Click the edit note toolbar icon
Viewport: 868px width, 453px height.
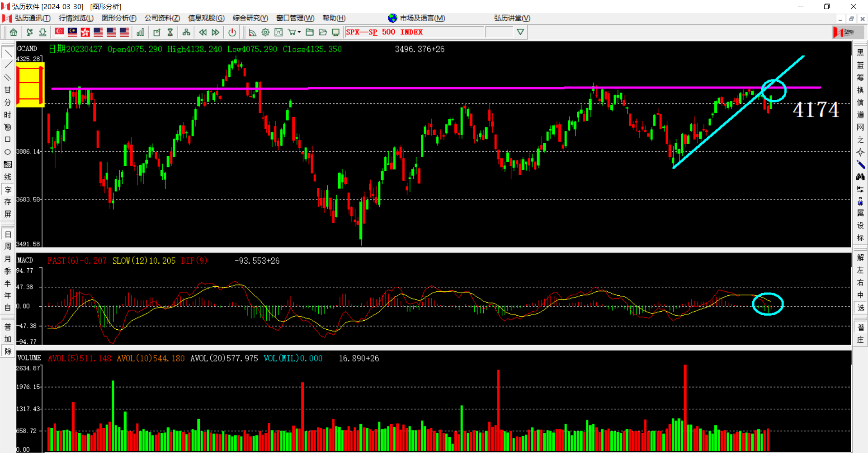157,32
